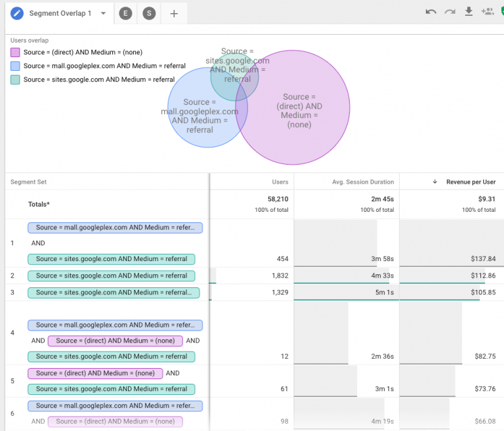The height and width of the screenshot is (431, 504).
Task: Add a new tab with plus icon
Action: [174, 14]
